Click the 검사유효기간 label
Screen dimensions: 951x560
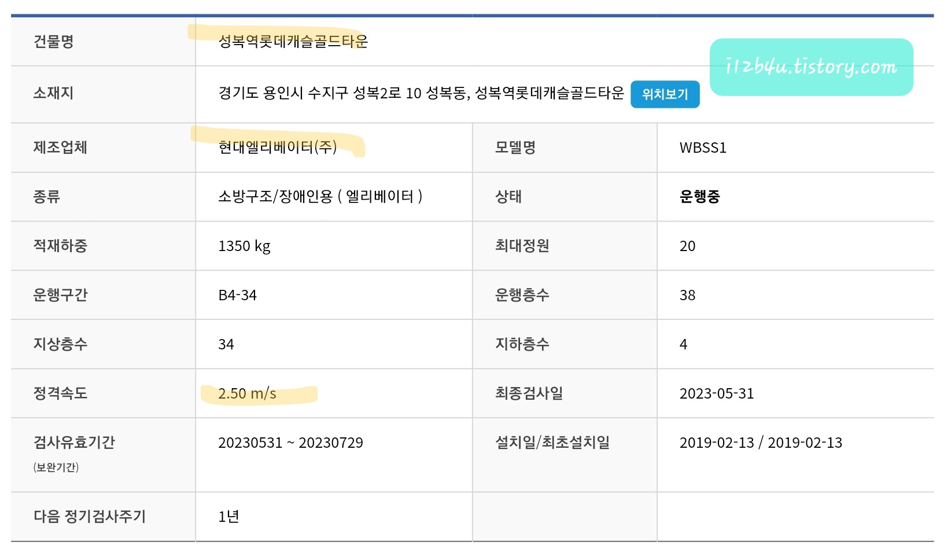(74, 443)
